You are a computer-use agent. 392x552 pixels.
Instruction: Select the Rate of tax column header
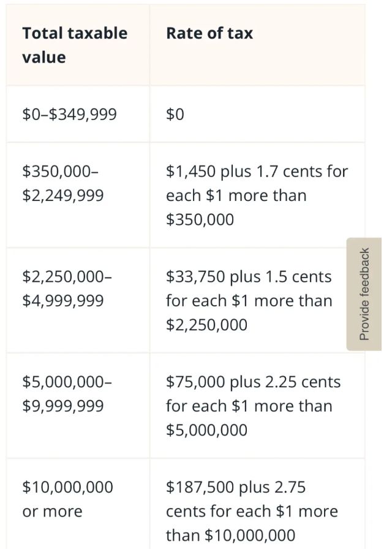(257, 45)
